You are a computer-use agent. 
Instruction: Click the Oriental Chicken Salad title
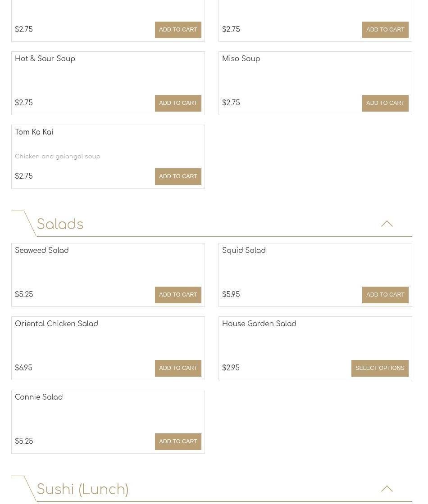pyautogui.click(x=56, y=324)
